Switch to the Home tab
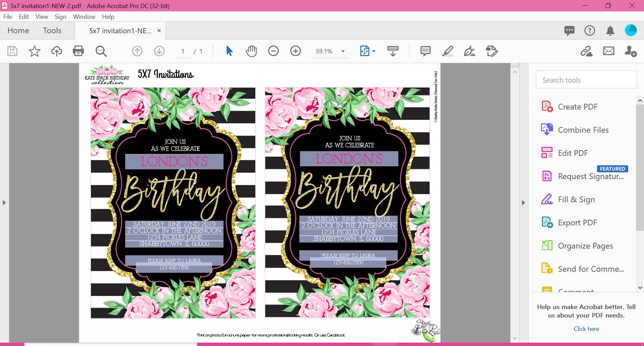 18,30
